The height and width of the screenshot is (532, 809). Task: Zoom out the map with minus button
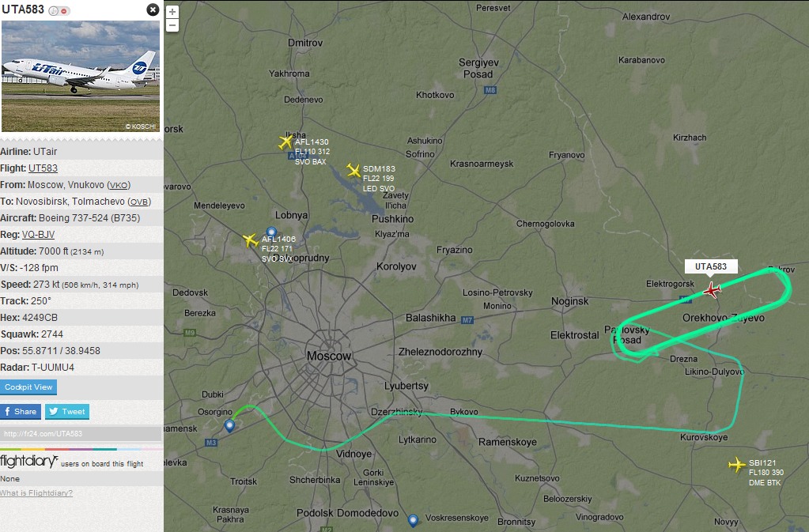tap(172, 25)
